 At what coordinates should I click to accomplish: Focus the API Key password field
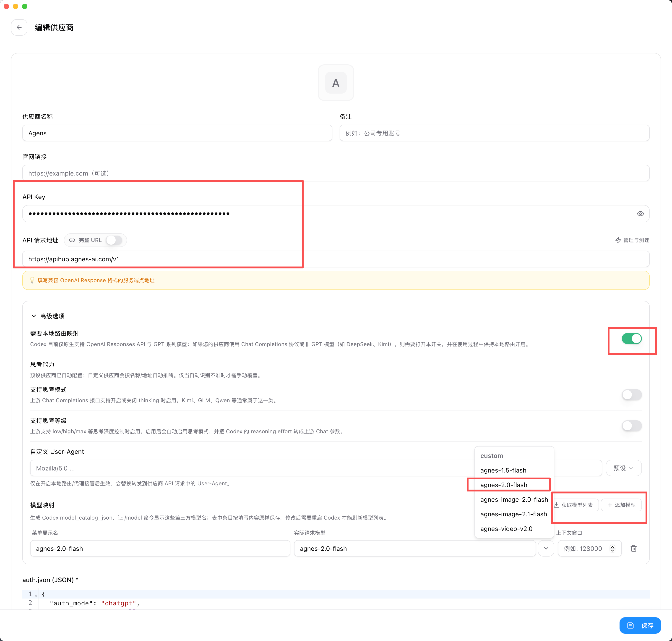(336, 214)
